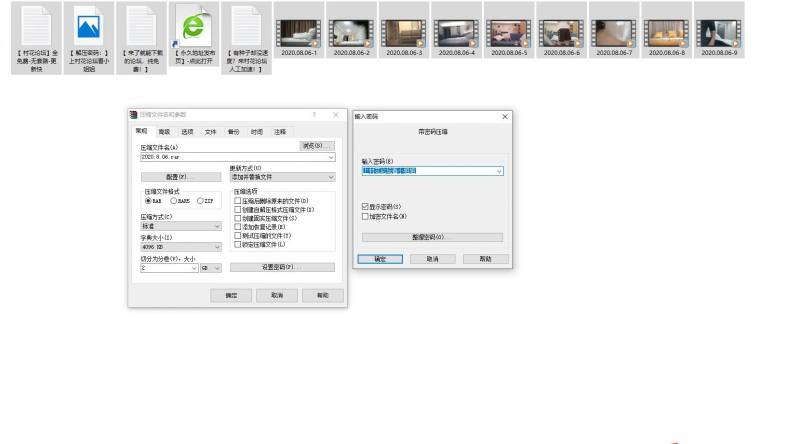Switch to the 高级 tab

point(164,131)
